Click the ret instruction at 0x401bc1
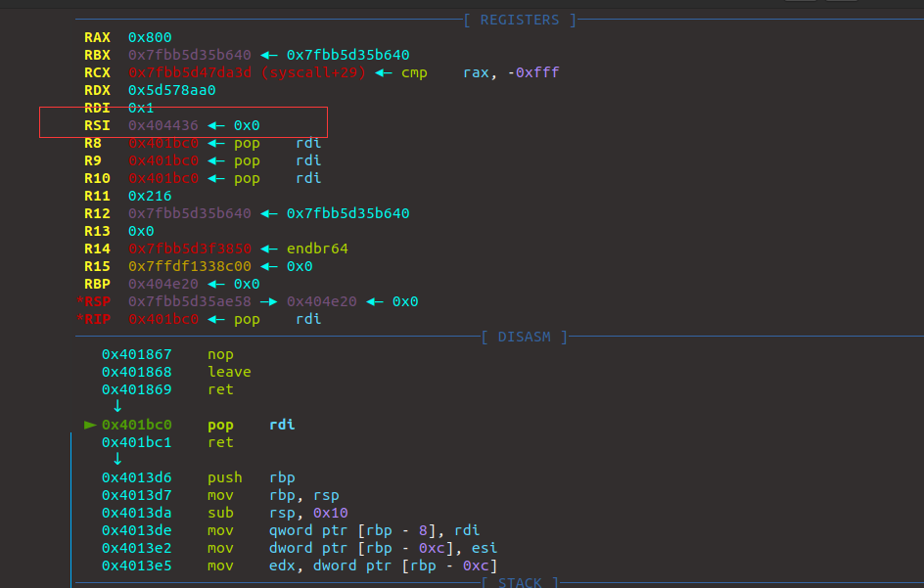The image size is (924, 588). [220, 442]
